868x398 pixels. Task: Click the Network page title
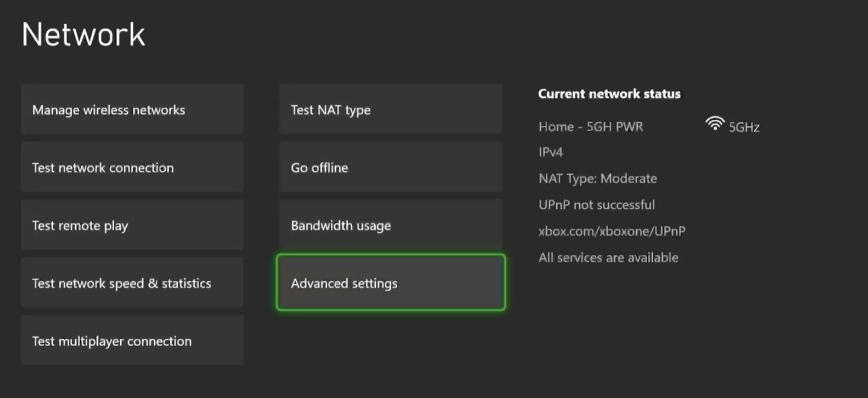pos(83,34)
